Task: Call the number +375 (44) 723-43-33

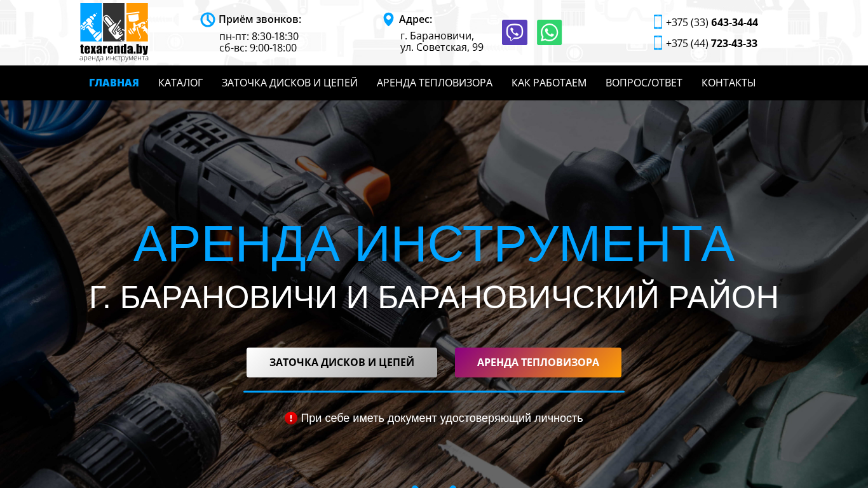Action: point(712,43)
